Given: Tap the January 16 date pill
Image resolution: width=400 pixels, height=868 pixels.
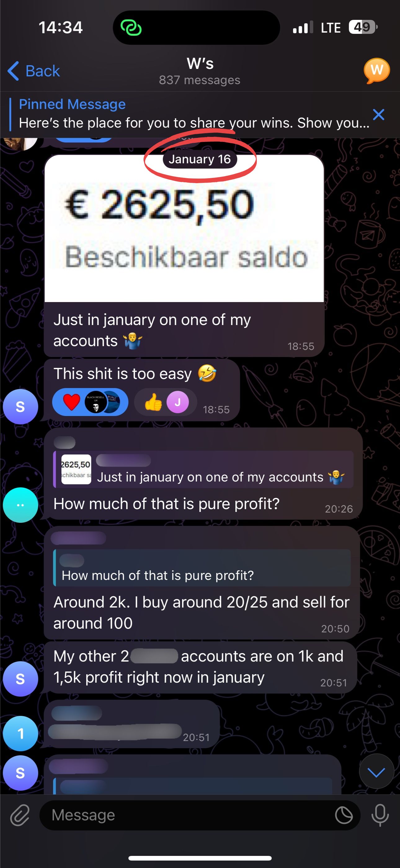Looking at the screenshot, I should click(200, 159).
